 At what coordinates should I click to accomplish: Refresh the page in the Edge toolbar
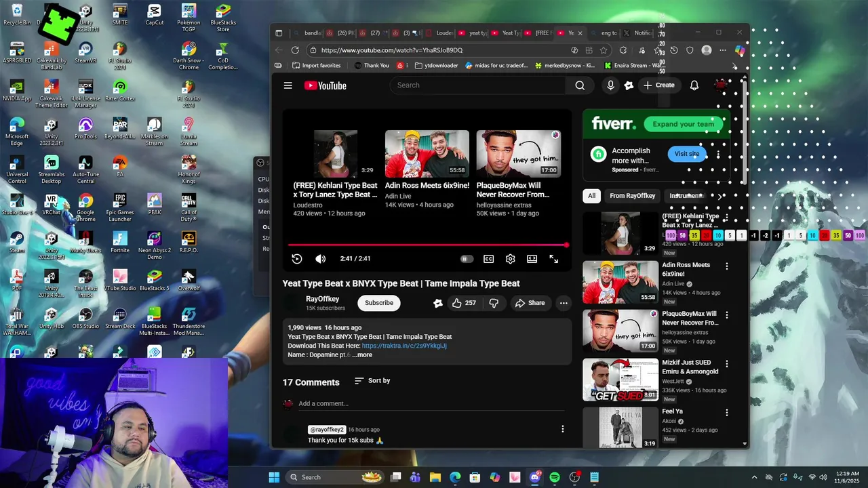[x=295, y=50]
